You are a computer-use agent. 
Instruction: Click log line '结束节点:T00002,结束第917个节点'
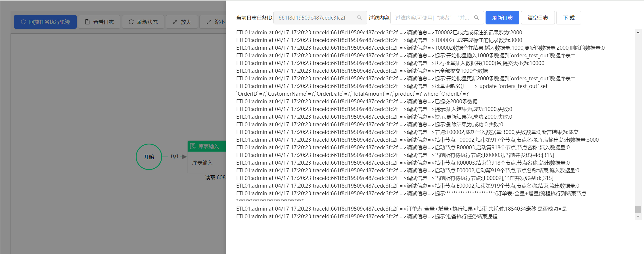coord(417,140)
